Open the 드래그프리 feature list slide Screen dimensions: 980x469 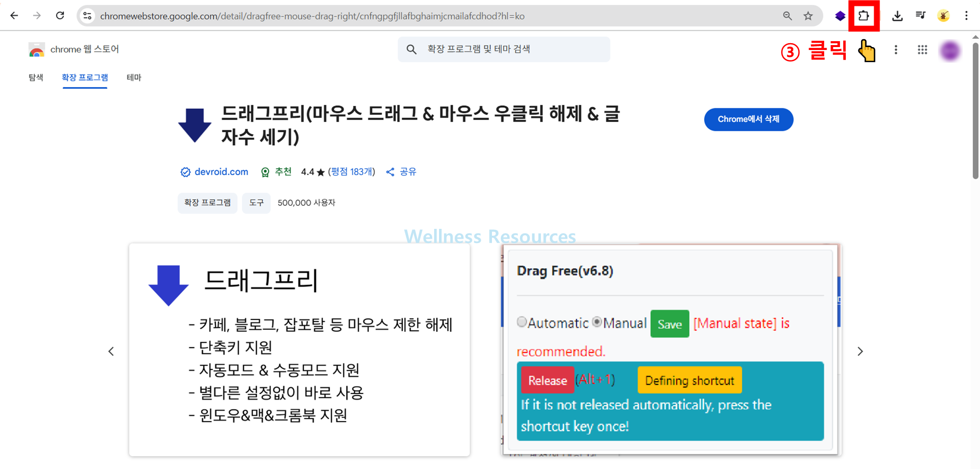click(299, 350)
